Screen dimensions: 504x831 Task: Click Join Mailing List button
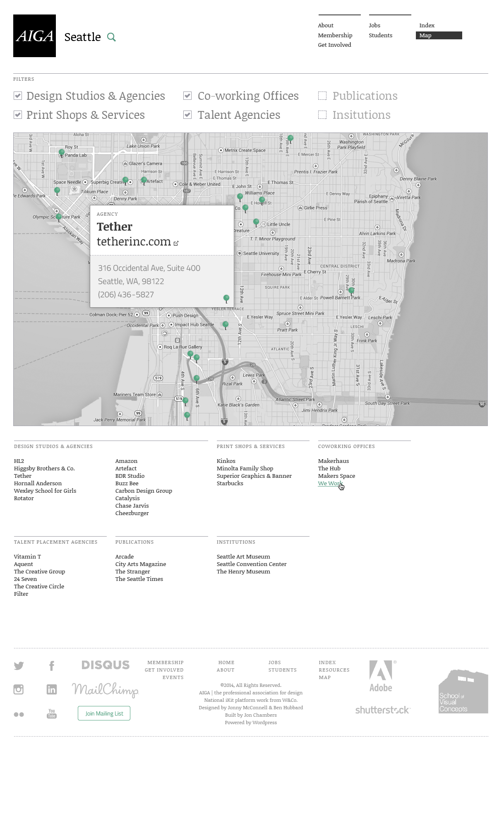tap(104, 713)
